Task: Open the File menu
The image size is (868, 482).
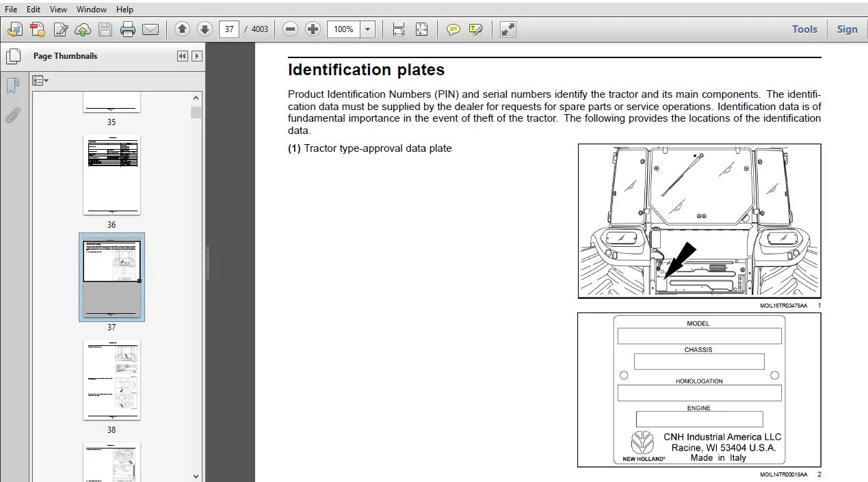Action: coord(11,10)
